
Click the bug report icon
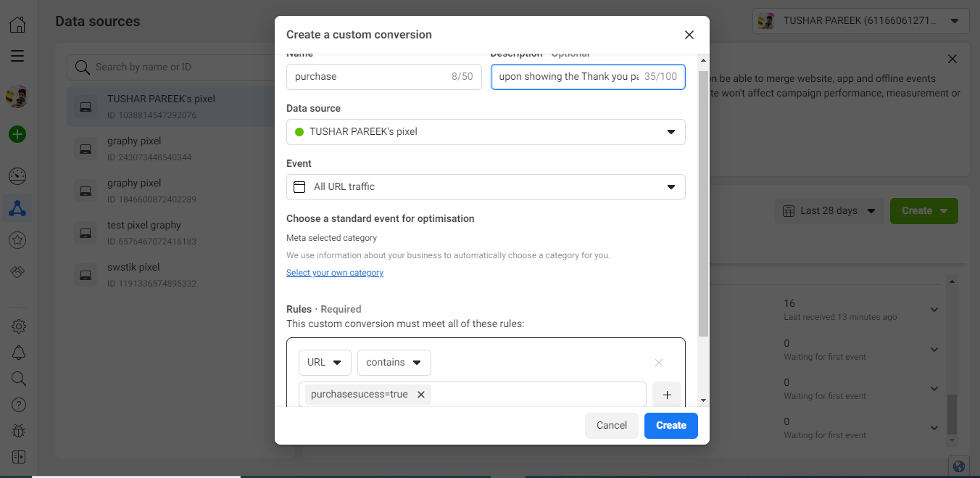(19, 431)
